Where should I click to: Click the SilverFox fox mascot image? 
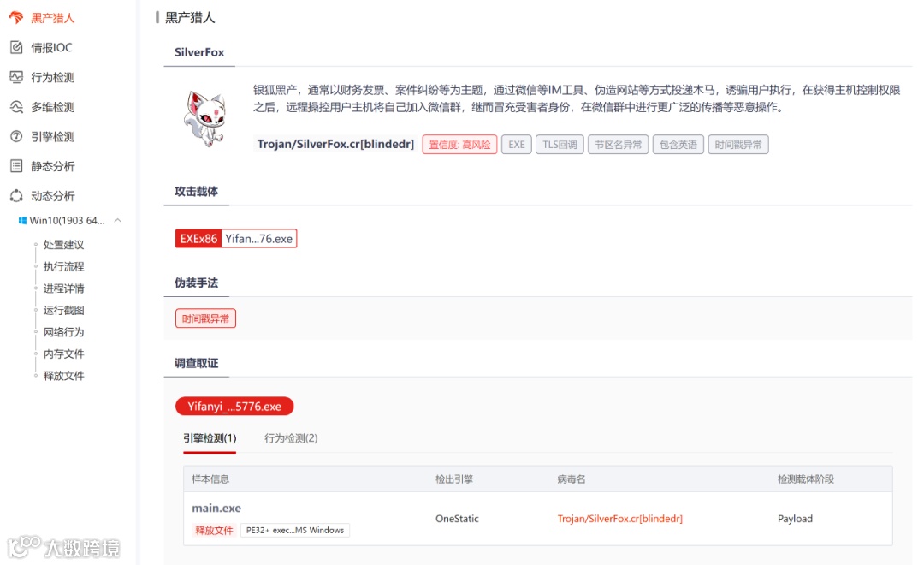204,118
